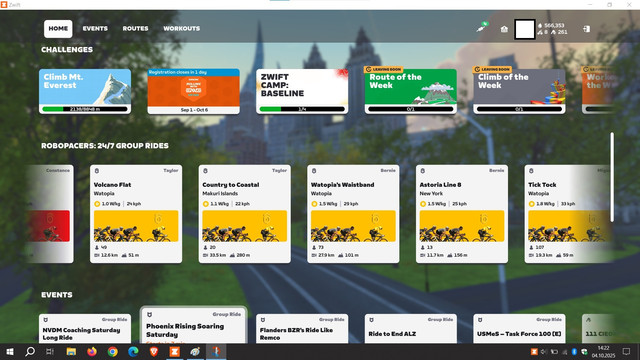Open the profile avatar picture
This screenshot has width=640, height=360.
524,29
